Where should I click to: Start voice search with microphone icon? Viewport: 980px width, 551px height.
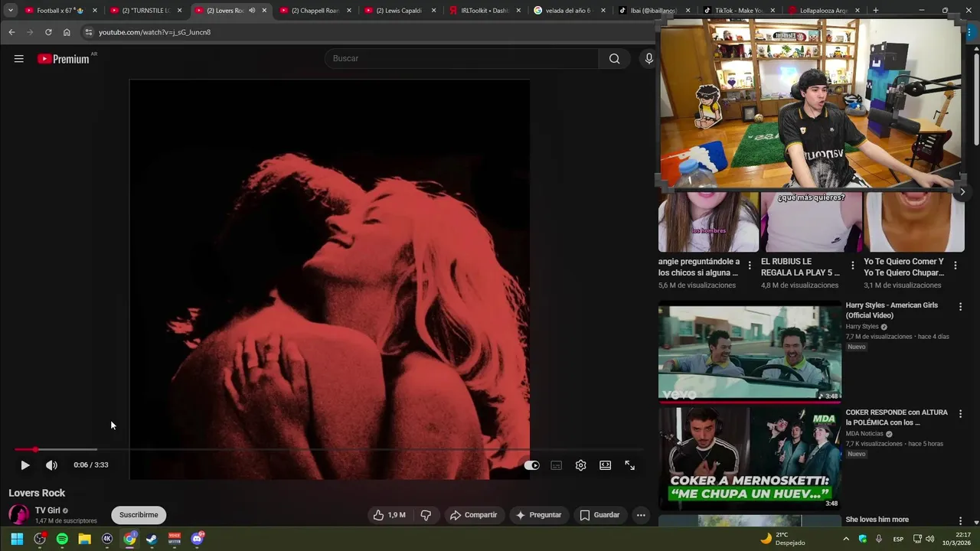[x=649, y=59]
